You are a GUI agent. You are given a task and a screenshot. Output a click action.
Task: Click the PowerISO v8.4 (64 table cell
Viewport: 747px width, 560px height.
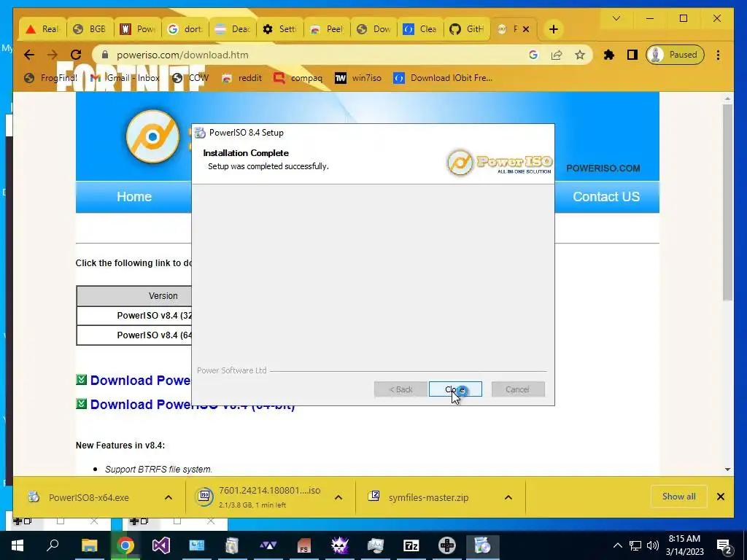[134, 335]
